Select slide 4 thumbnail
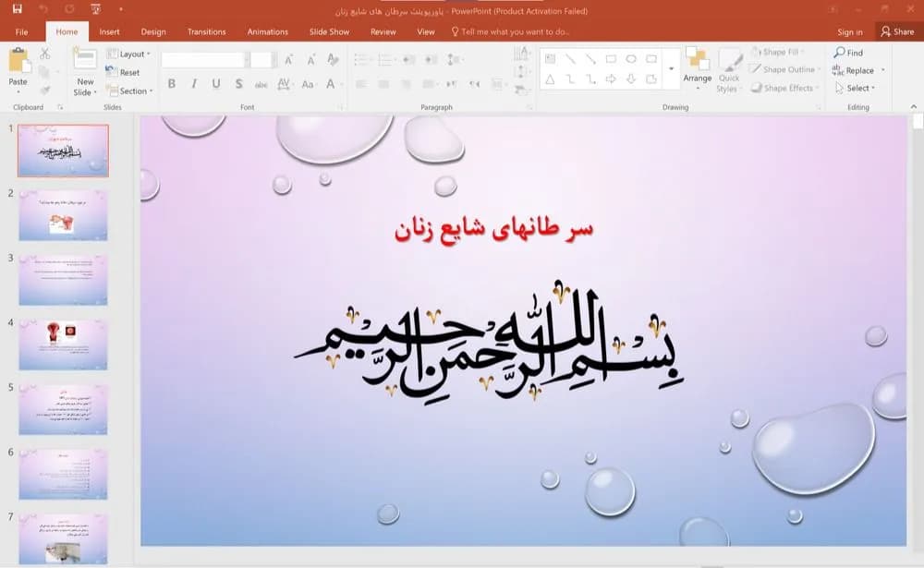924x568 pixels. [63, 344]
